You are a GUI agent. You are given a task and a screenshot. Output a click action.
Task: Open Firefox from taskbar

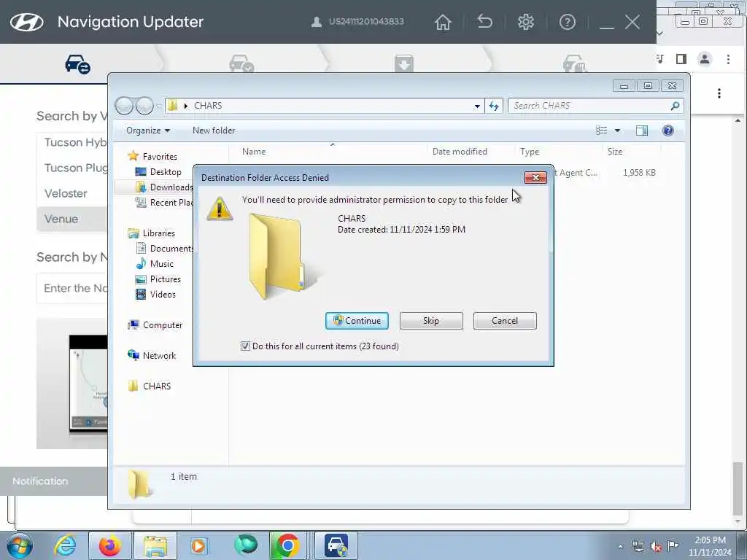click(x=109, y=545)
